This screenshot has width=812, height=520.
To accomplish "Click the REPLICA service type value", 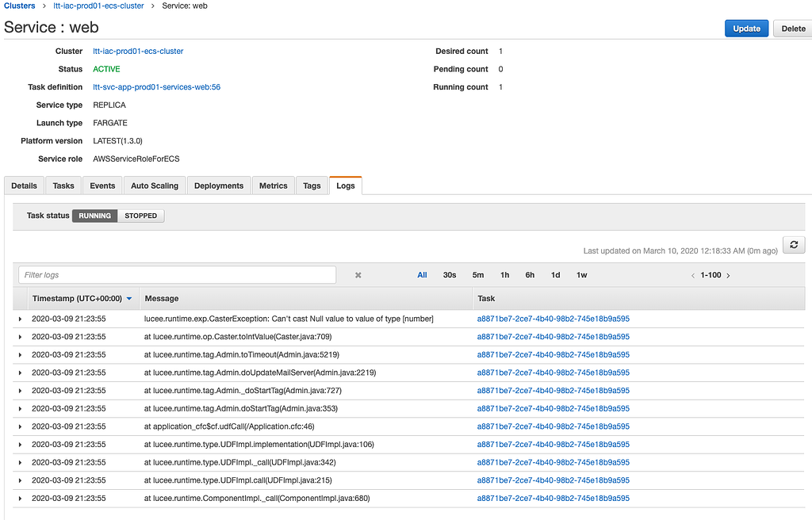I will coord(109,105).
